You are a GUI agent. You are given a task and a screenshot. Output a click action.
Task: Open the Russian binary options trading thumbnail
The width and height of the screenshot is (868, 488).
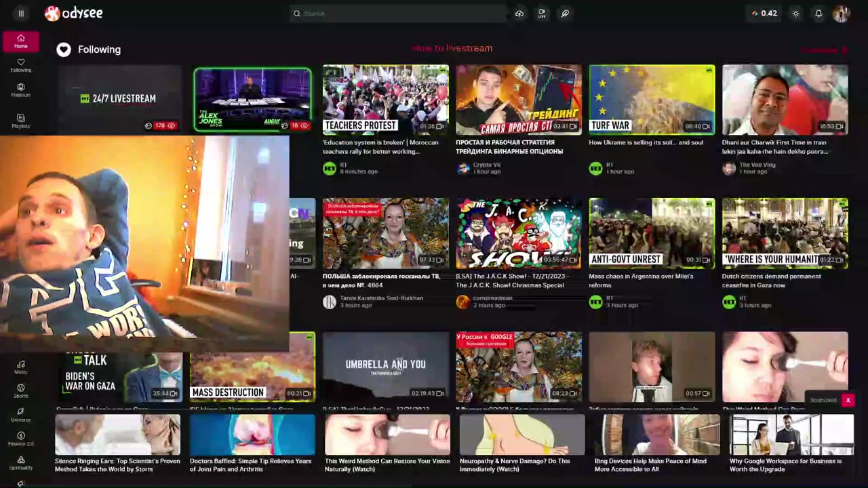(519, 100)
